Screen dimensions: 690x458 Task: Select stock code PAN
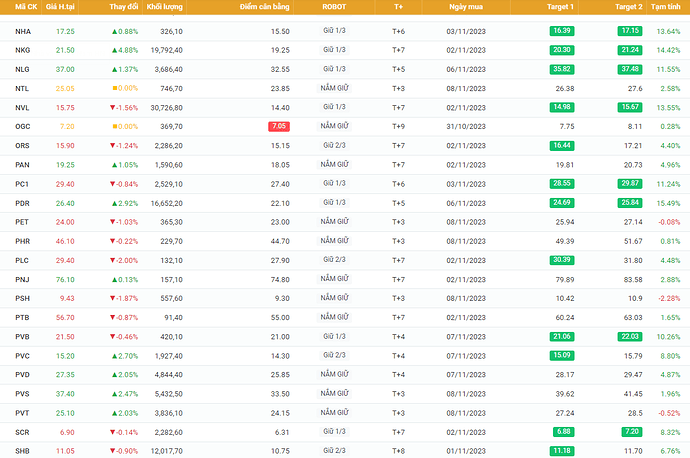(22, 165)
